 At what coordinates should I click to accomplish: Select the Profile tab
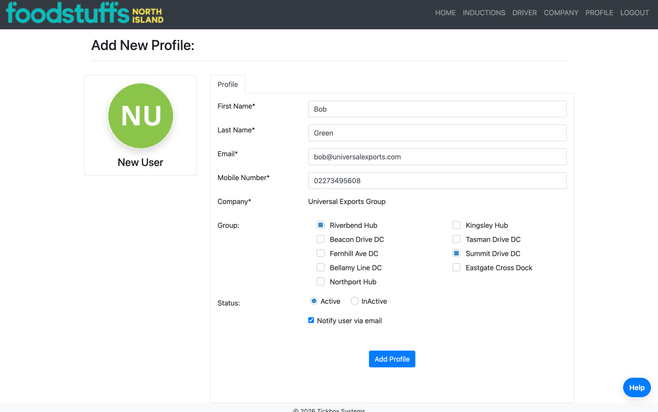coord(227,84)
